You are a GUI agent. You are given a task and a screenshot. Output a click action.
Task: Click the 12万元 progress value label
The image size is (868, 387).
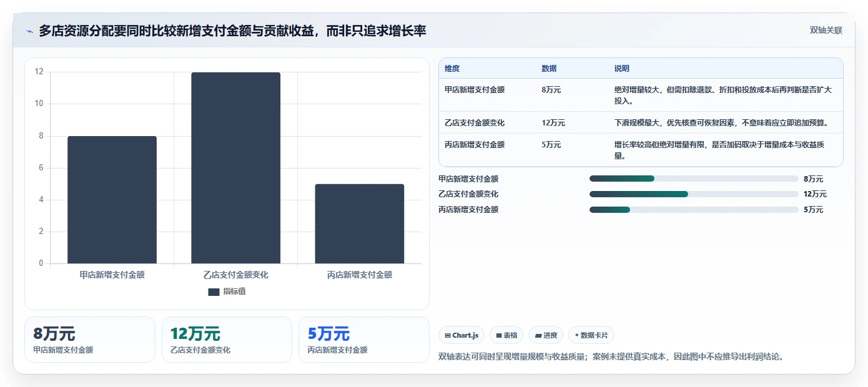pyautogui.click(x=815, y=194)
